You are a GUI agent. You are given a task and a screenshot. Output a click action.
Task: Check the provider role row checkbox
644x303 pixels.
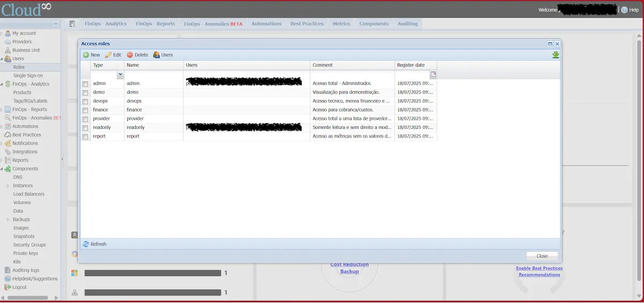coord(85,119)
